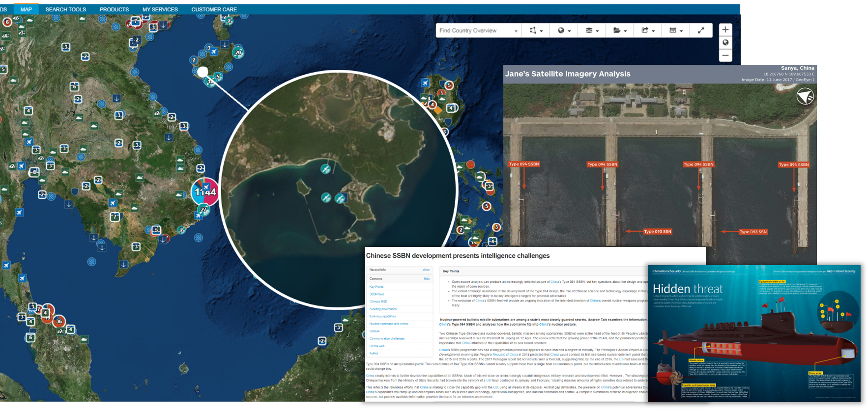Viewport: 868px width, 409px height.
Task: Jump to the Evolving capabilities section
Action: point(382,316)
